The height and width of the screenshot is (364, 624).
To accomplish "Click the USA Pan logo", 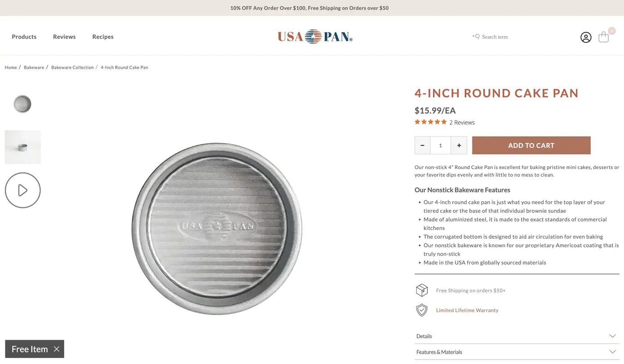I will pos(315,36).
